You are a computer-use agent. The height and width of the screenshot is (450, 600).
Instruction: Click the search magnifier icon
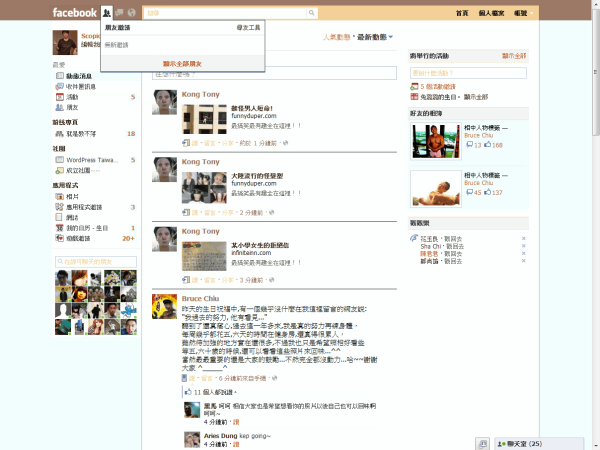[312, 13]
